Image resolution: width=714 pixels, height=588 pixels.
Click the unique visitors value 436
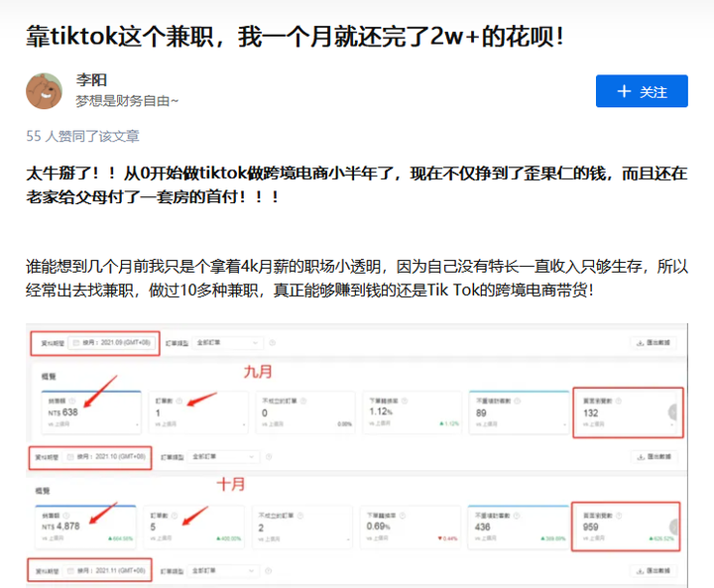482,527
